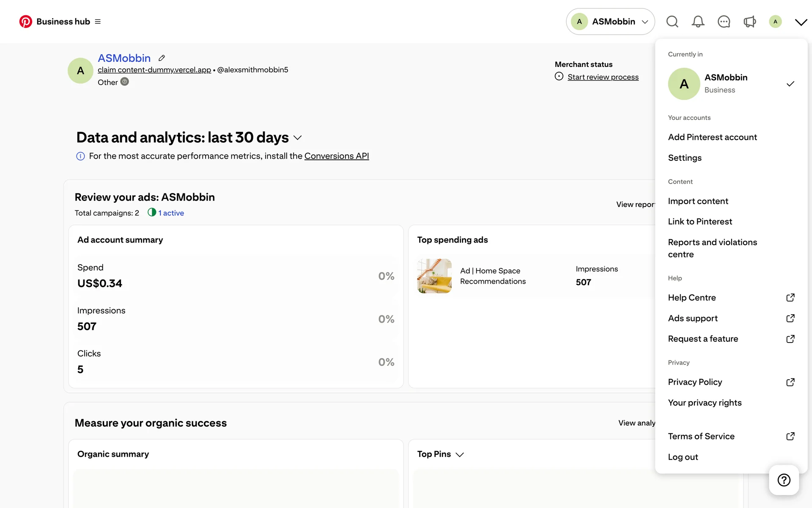Open the notifications bell
The height and width of the screenshot is (508, 812).
(x=698, y=22)
